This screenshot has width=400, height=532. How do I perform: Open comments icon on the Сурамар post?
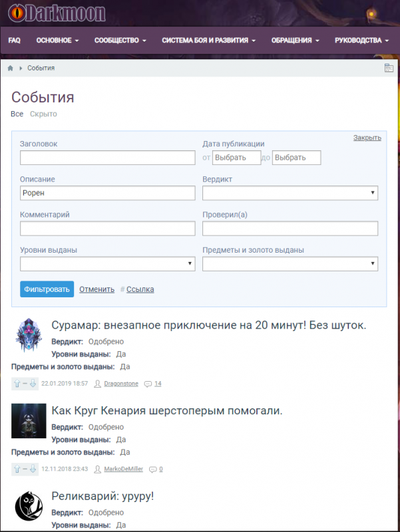(148, 384)
